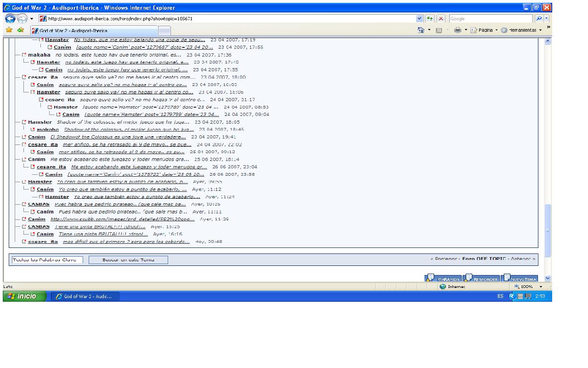Select the God of War 2 browser tab
Viewport: 588px width, 368px height.
coord(95,31)
